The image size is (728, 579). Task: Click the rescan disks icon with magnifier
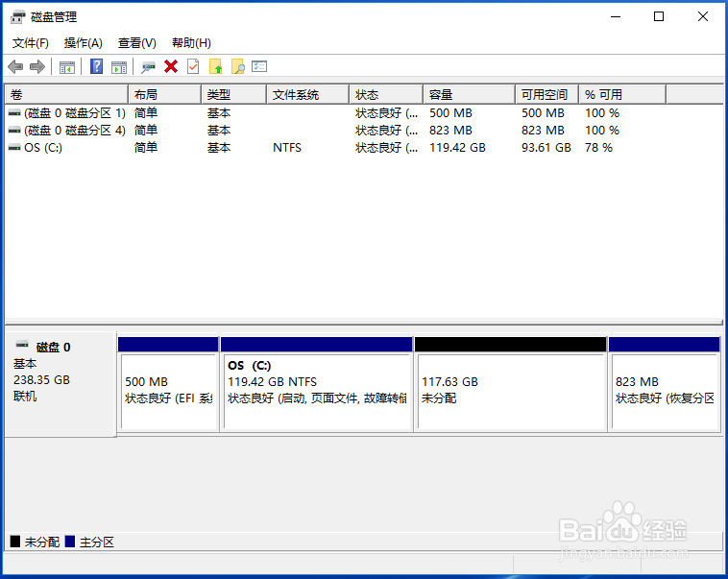pos(148,67)
